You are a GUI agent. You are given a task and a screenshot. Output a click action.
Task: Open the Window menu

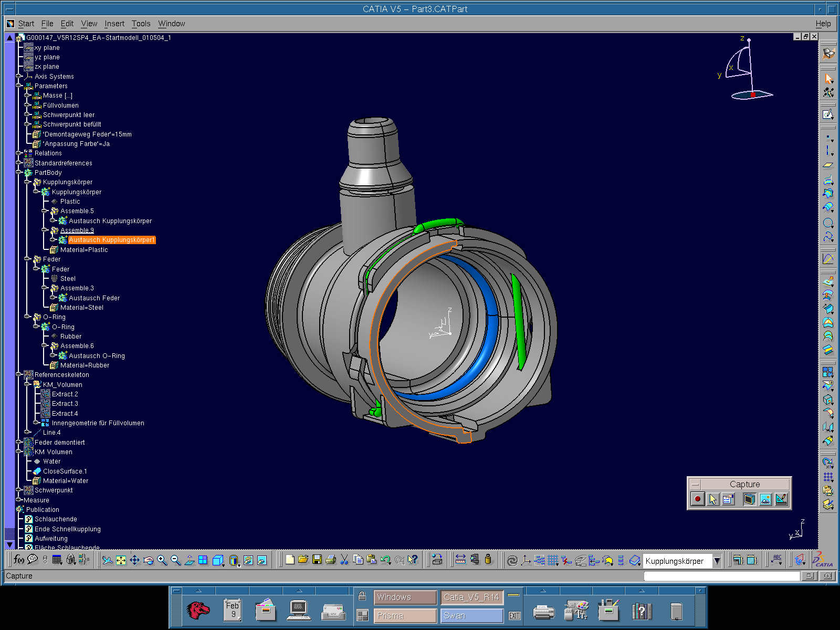[171, 24]
